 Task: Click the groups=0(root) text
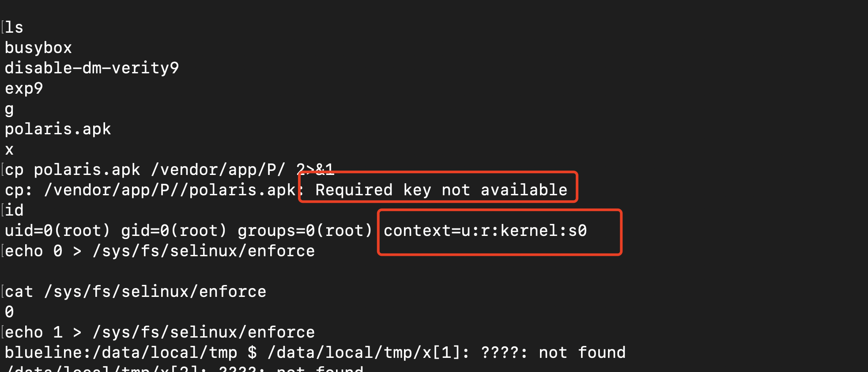[x=306, y=231]
